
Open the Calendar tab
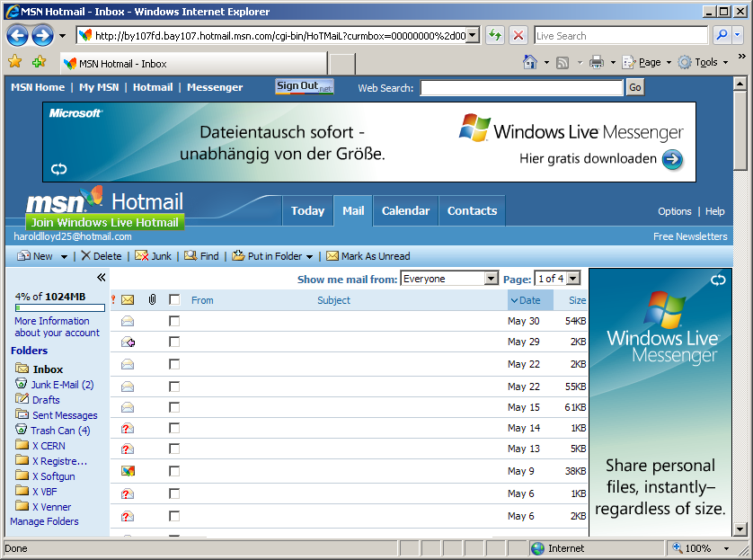[x=405, y=211]
